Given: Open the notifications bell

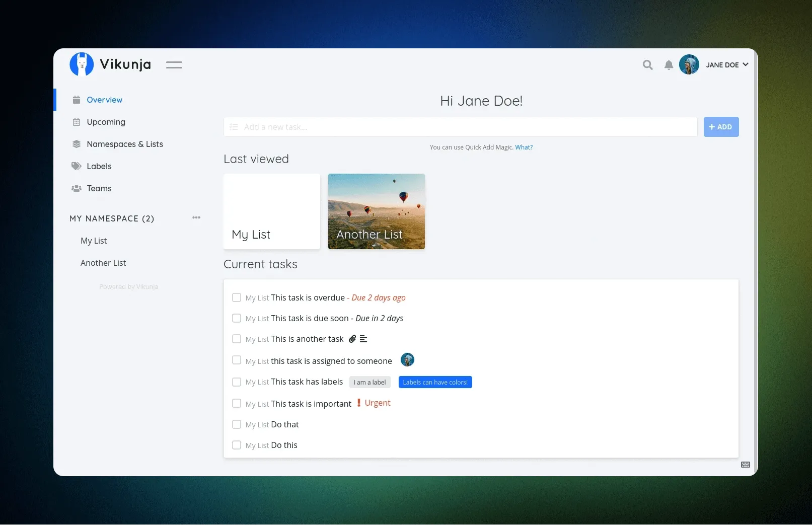Looking at the screenshot, I should (x=669, y=65).
